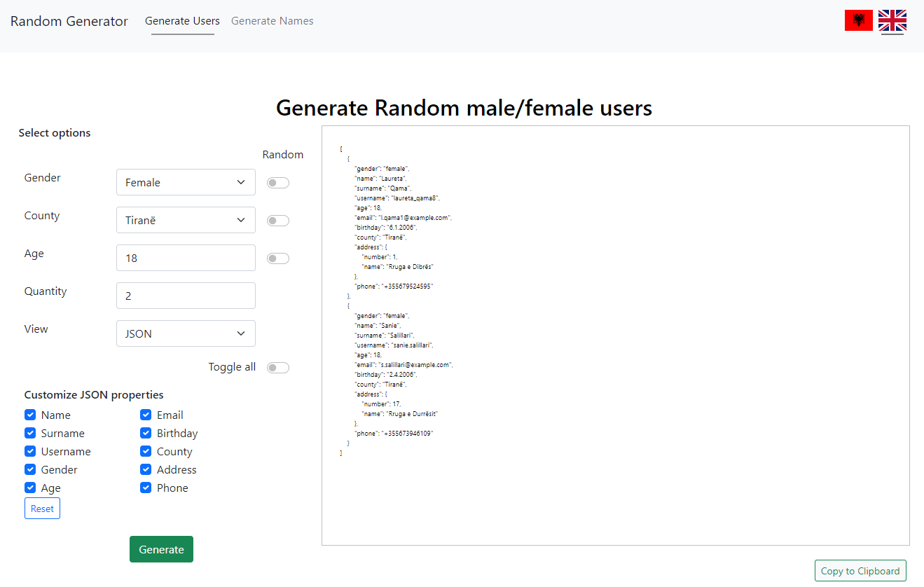
Task: Click the Customize JSON properties heading
Action: 94,394
